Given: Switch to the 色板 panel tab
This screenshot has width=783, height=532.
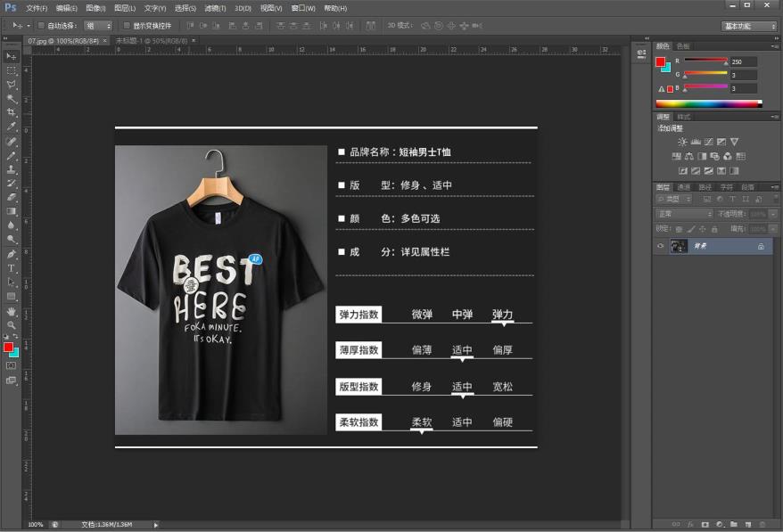Looking at the screenshot, I should (683, 46).
